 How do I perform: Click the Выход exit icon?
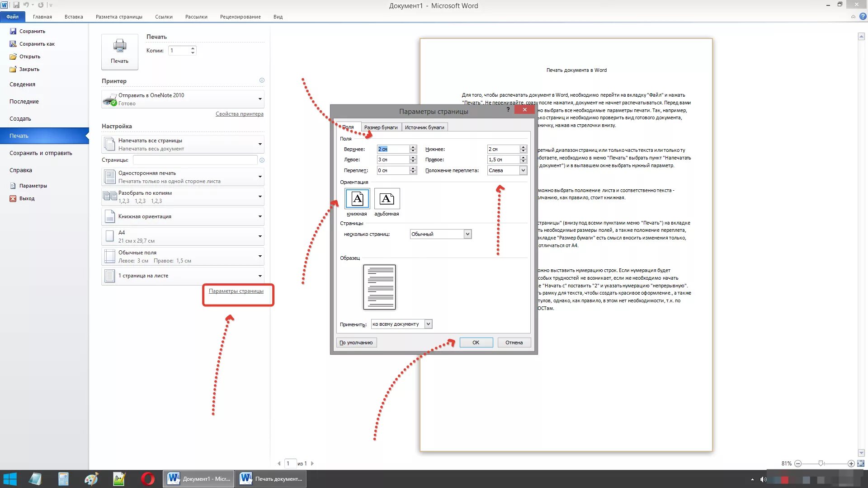(x=13, y=198)
